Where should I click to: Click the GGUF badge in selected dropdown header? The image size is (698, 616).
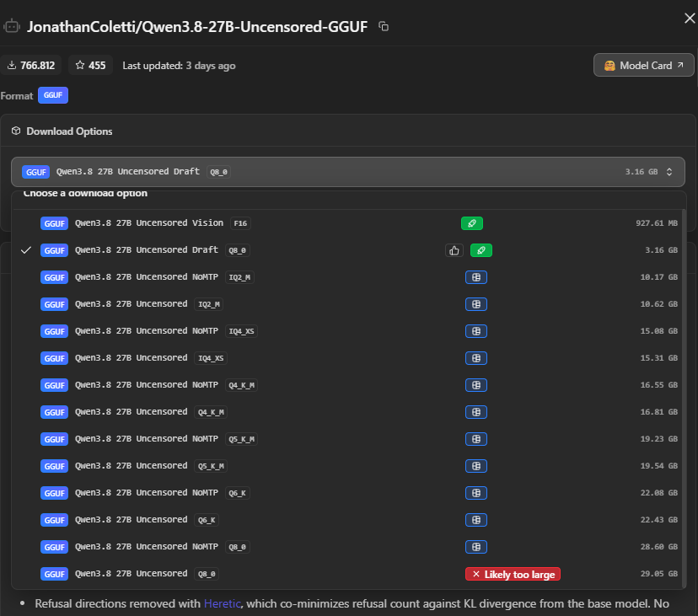pos(35,172)
